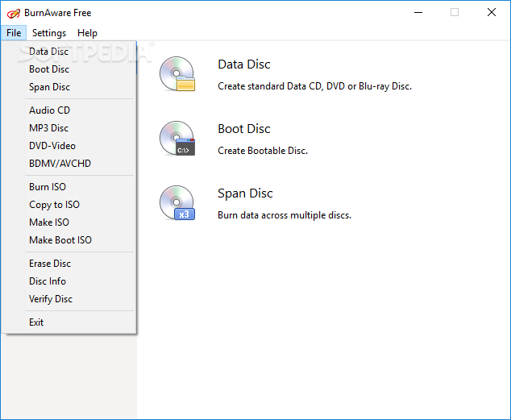The width and height of the screenshot is (511, 420).
Task: Click 'Create standard Data CD, DVD or Blu-ray Disc.' text
Action: pyautogui.click(x=314, y=86)
